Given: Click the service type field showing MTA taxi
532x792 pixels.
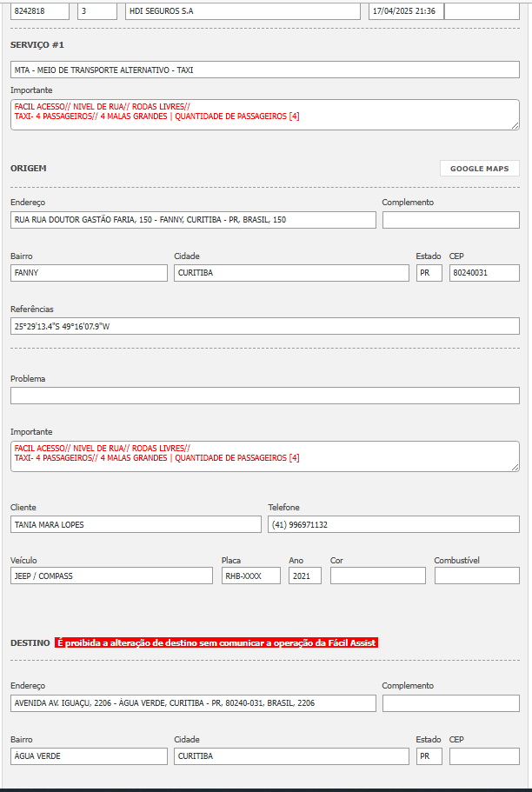Looking at the screenshot, I should click(x=264, y=70).
